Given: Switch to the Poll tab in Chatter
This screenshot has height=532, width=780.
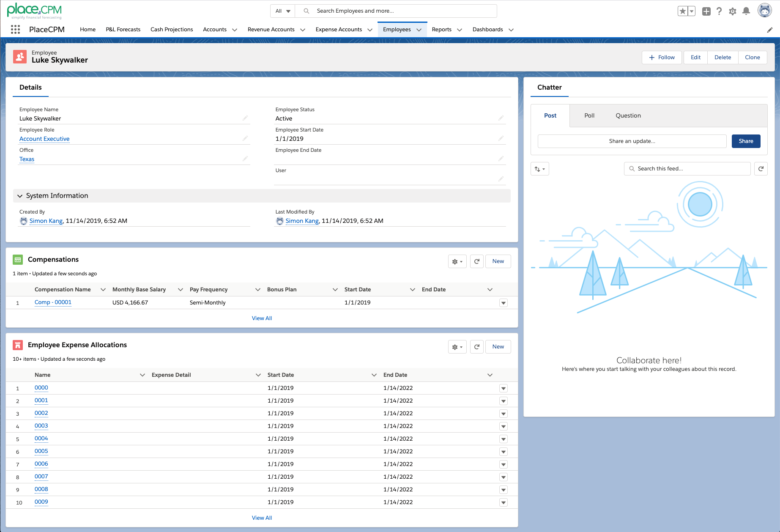Looking at the screenshot, I should point(589,115).
